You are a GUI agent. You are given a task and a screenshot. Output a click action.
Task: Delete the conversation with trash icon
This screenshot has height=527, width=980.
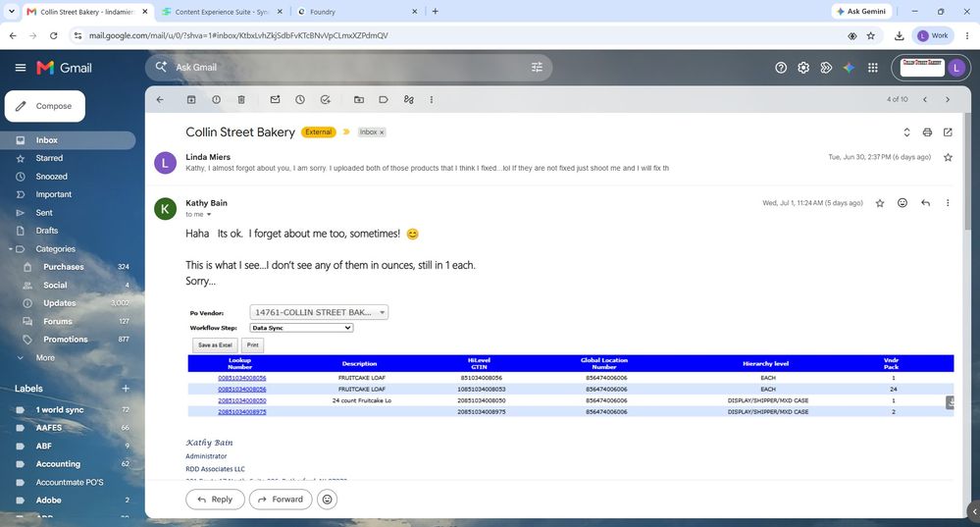241,99
